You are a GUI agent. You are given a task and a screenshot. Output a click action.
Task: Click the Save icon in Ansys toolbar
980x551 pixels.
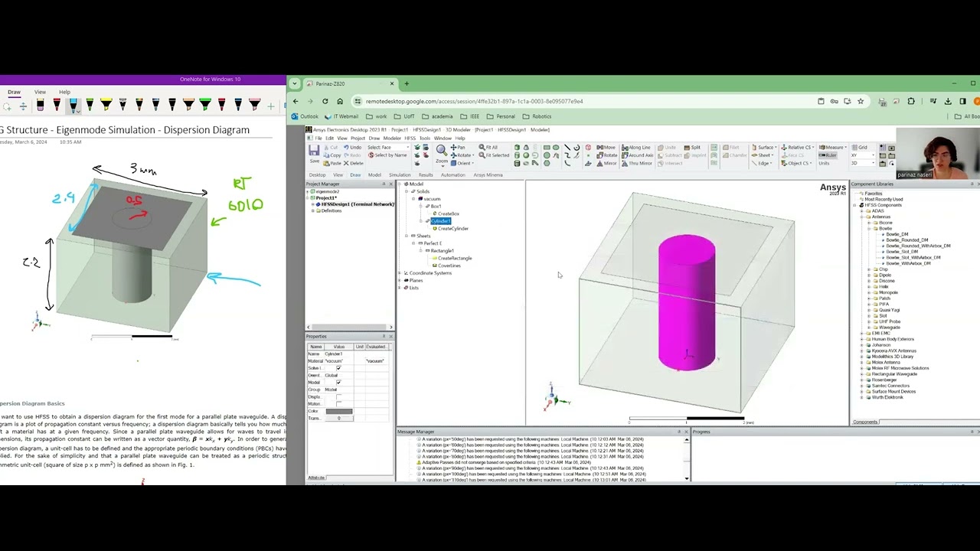tap(314, 152)
